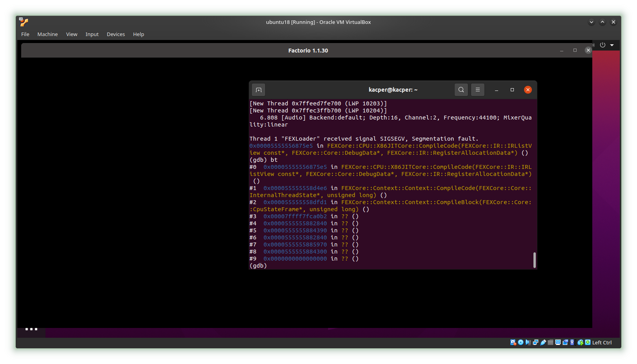Viewport: 637px width, 364px height.
Task: Click the mouse integration status icon
Action: 581,342
